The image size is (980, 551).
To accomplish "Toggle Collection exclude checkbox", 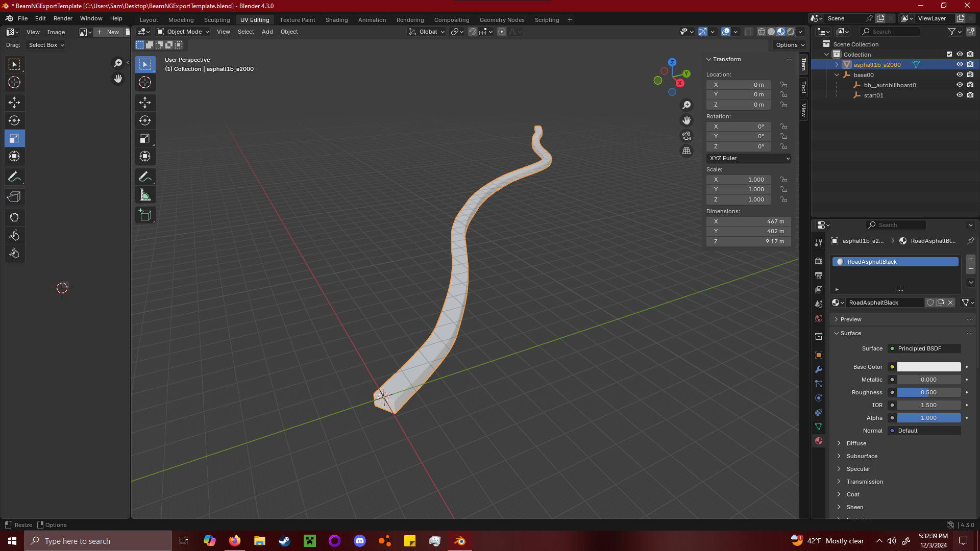I will (949, 55).
